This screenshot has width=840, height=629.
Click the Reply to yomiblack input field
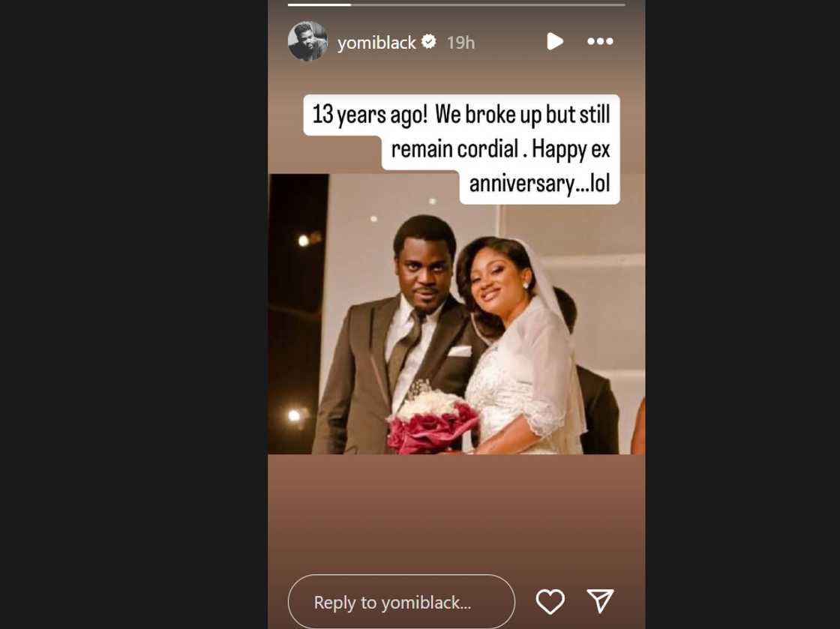tap(401, 601)
